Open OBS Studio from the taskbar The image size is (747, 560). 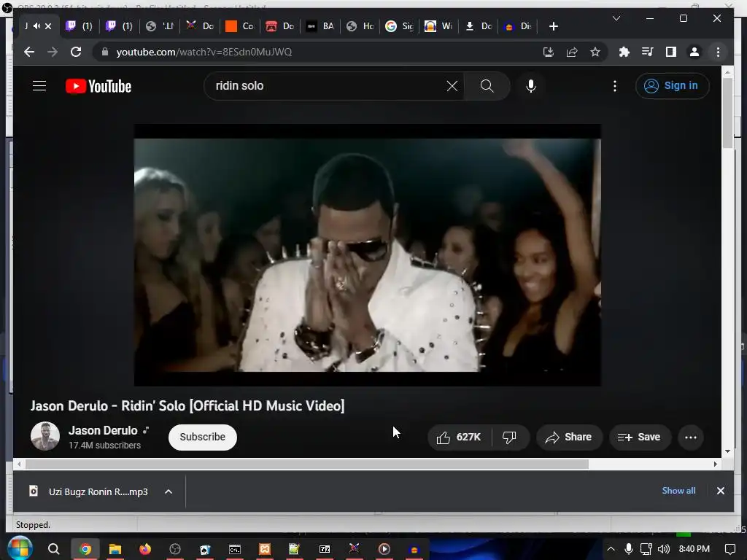(175, 549)
